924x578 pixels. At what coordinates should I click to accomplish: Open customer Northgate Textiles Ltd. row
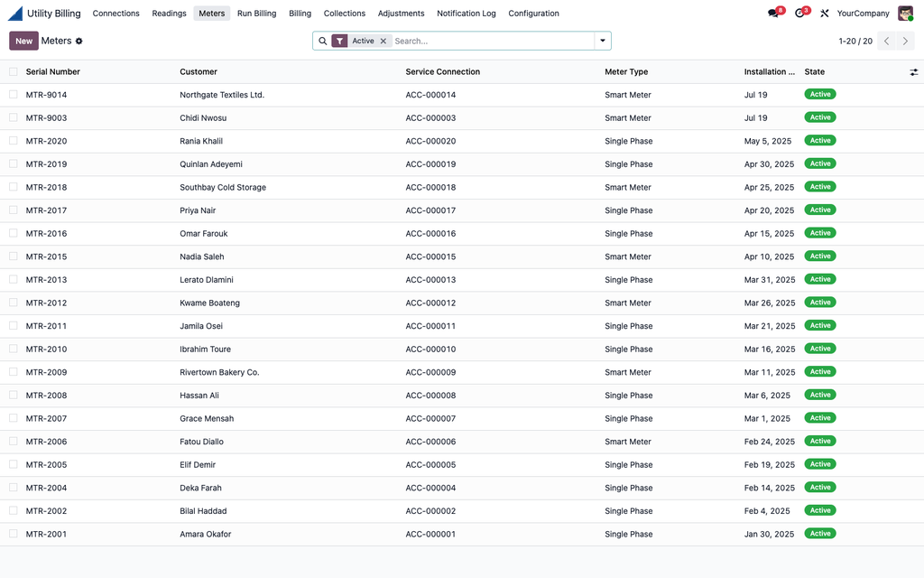(222, 95)
